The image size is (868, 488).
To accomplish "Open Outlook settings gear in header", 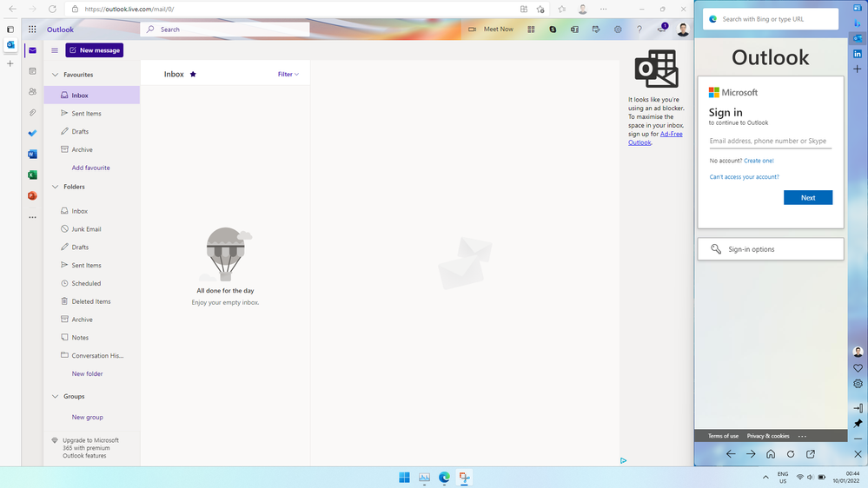I will tap(618, 30).
